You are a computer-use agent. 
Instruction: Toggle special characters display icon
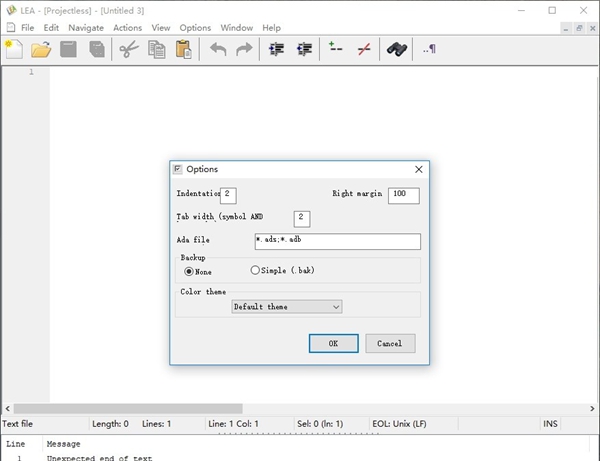429,49
